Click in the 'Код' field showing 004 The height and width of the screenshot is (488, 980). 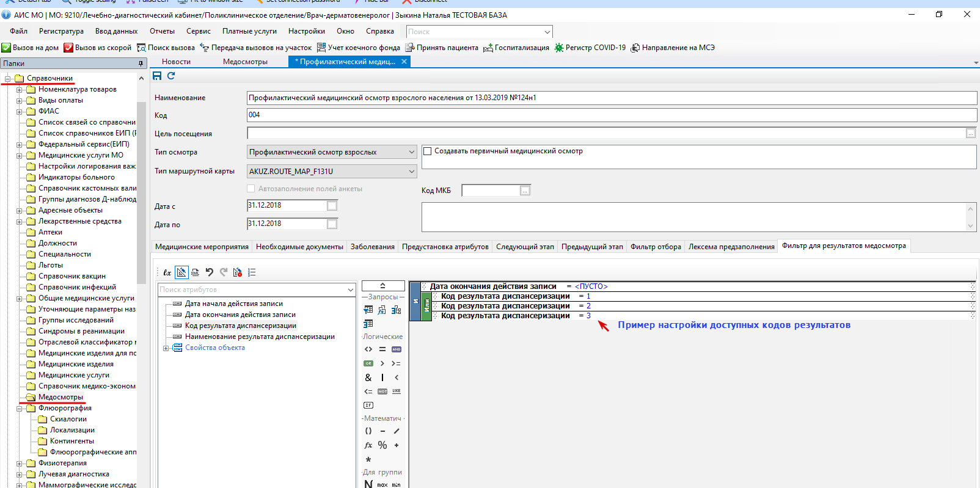coord(612,115)
